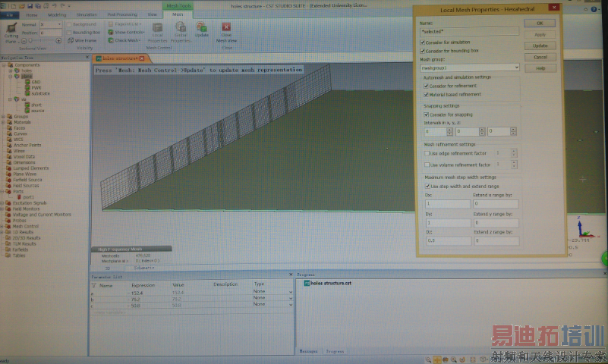This screenshot has width=608, height=364.
Task: Click the minus button of cutting plane position
Action: [x=24, y=41]
